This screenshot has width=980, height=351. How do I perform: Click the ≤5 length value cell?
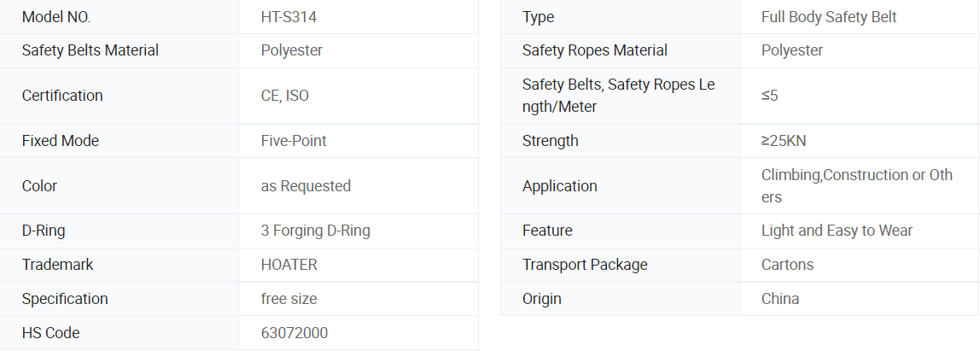point(860,96)
